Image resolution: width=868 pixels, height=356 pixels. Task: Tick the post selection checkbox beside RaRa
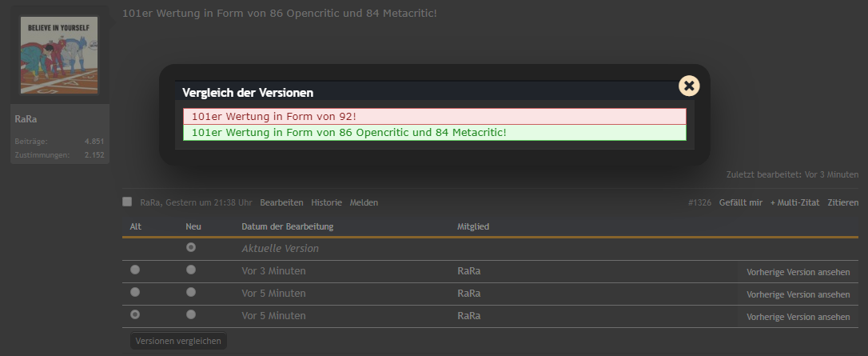[127, 202]
